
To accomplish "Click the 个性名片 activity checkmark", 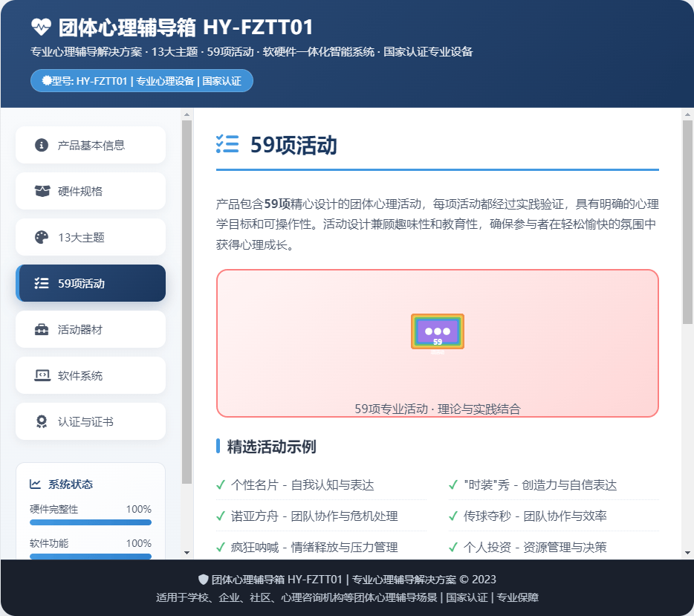I will click(221, 485).
